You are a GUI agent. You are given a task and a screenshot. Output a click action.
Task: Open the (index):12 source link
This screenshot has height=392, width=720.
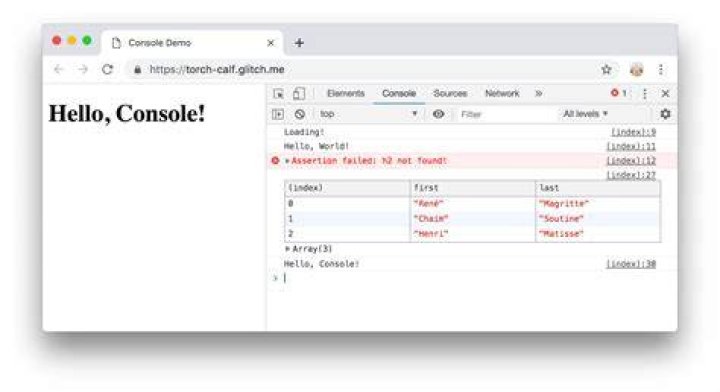[631, 161]
